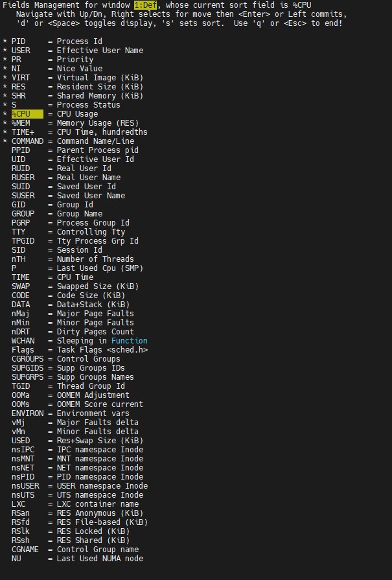Pick the Flags Task Flags field

[23, 350]
